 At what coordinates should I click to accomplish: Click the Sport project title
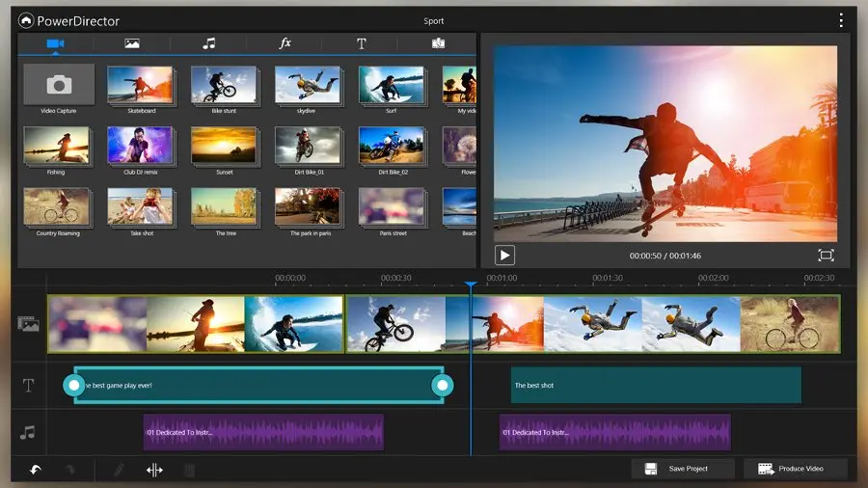433,21
